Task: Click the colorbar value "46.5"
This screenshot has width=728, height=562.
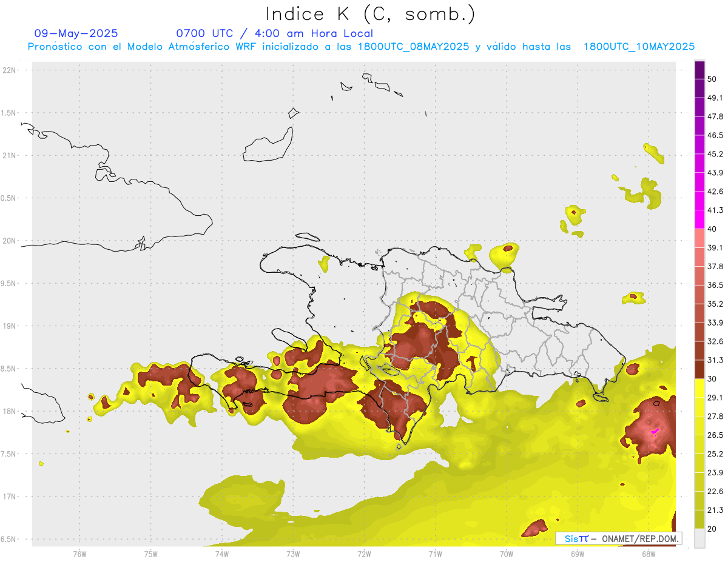Action: pos(715,135)
